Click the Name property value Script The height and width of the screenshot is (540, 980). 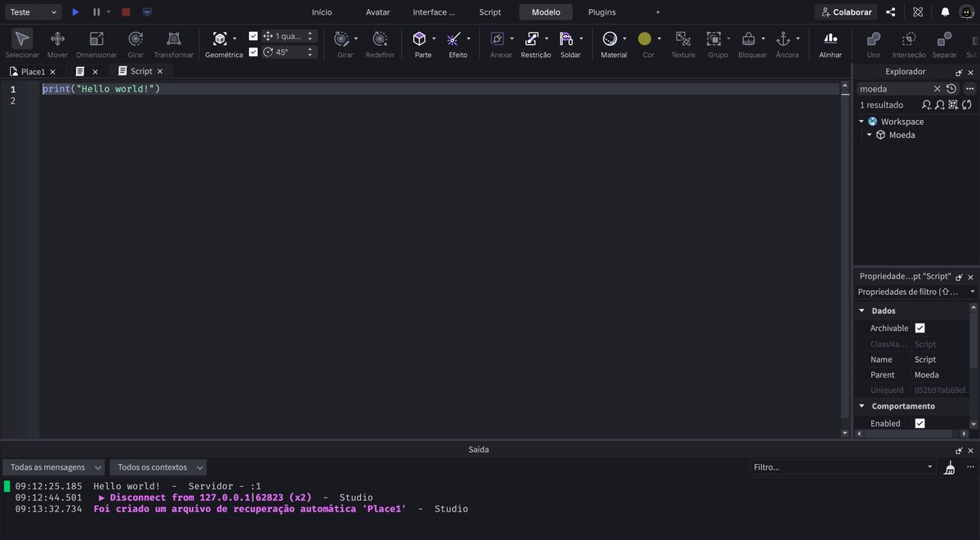tap(925, 359)
